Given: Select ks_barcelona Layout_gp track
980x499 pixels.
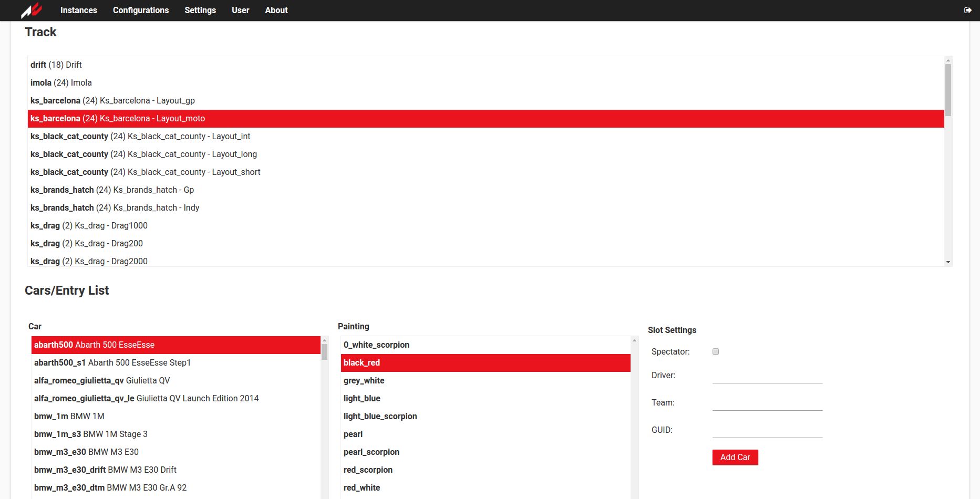Looking at the screenshot, I should (x=486, y=101).
